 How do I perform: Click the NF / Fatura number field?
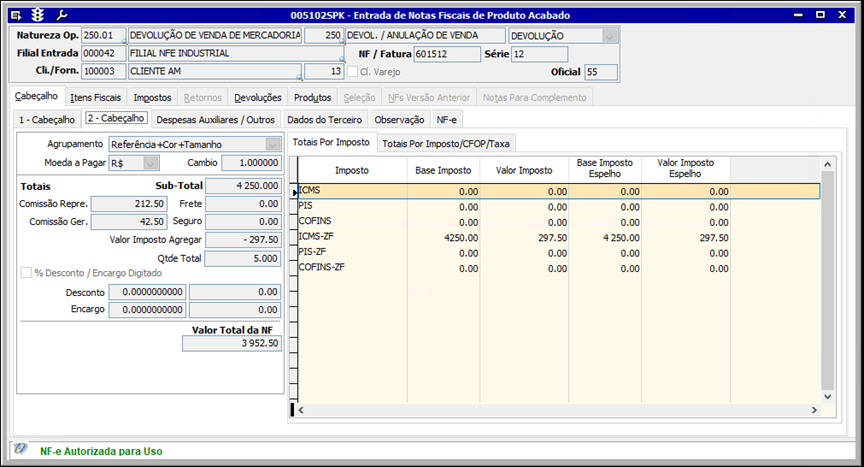[444, 54]
